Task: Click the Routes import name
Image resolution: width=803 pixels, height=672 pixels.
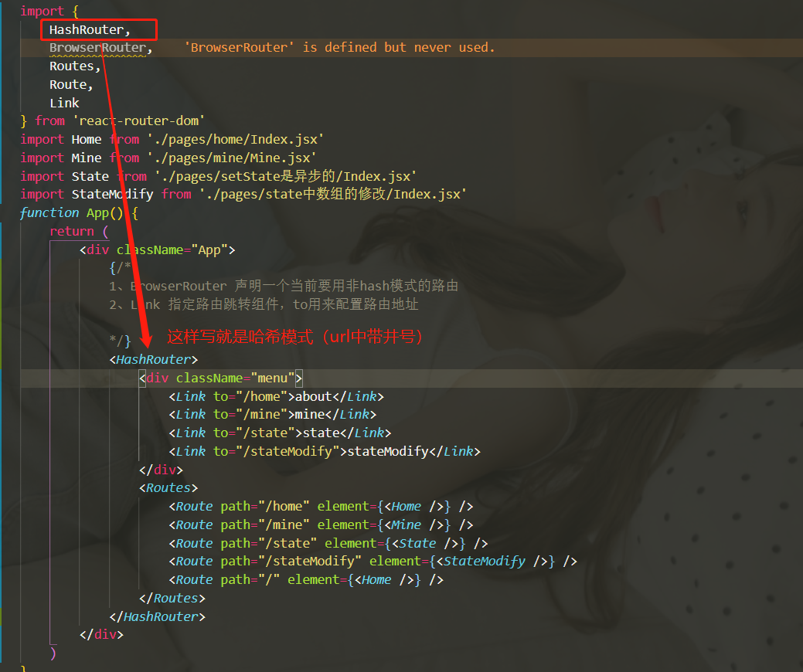Action: pyautogui.click(x=72, y=66)
